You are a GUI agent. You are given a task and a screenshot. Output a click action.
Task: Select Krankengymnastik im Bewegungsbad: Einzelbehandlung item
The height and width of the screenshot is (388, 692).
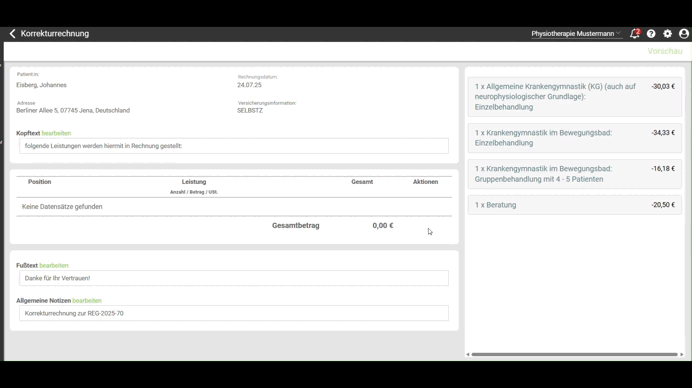coord(575,138)
